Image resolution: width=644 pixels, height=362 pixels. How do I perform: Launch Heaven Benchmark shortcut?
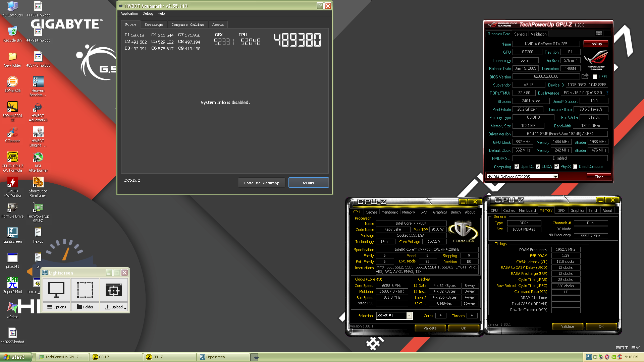(x=38, y=86)
